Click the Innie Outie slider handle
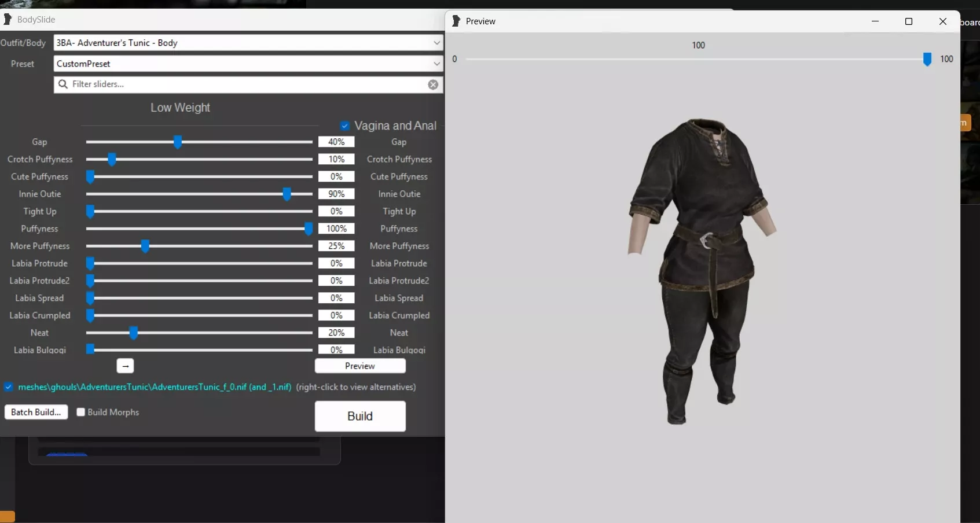This screenshot has width=980, height=523. (x=287, y=194)
